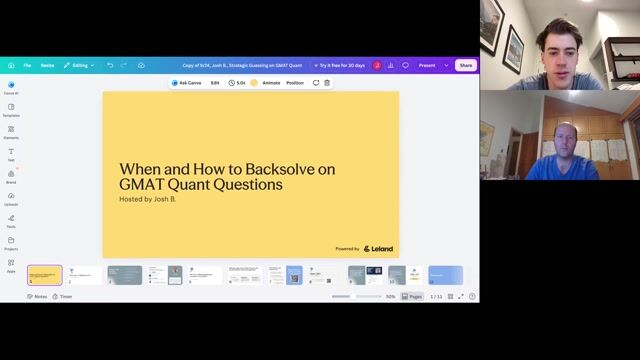Open the Brand sidebar panel
The image size is (640, 360).
11,177
